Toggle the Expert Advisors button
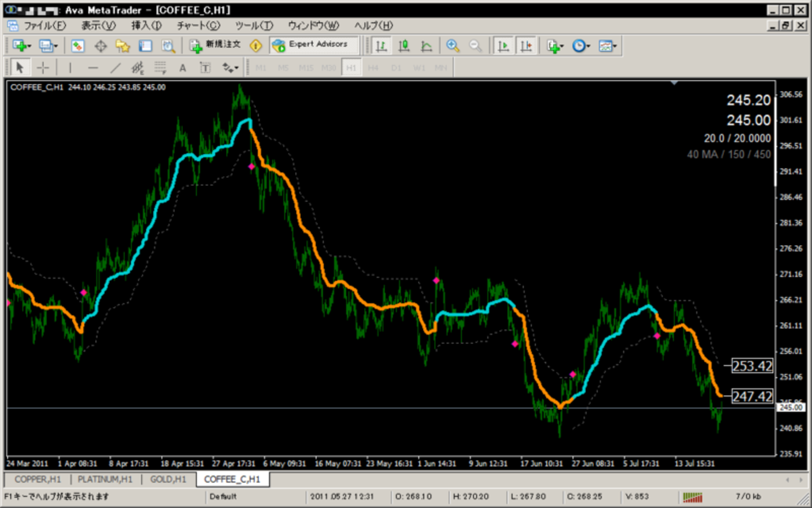This screenshot has width=812, height=508. pos(314,45)
